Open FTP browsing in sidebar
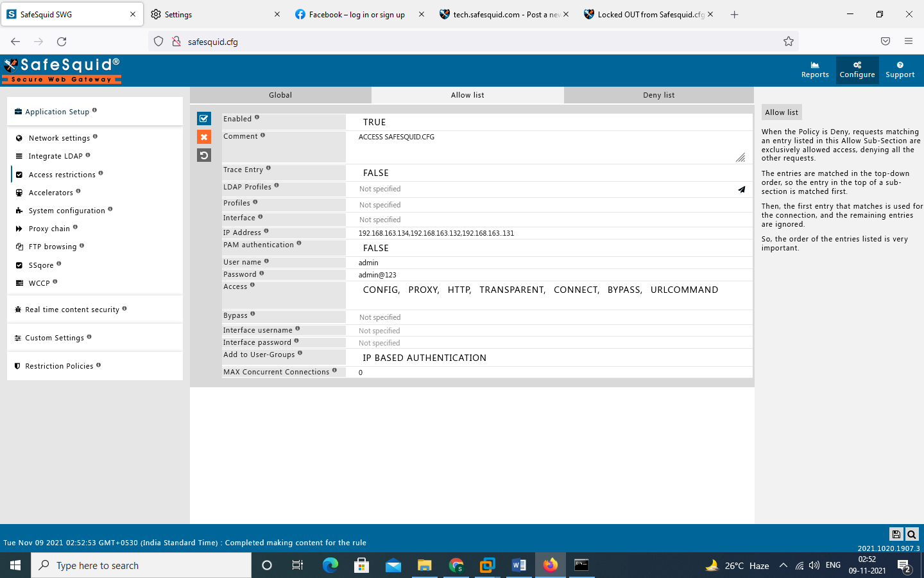The width and height of the screenshot is (924, 578). pos(53,247)
